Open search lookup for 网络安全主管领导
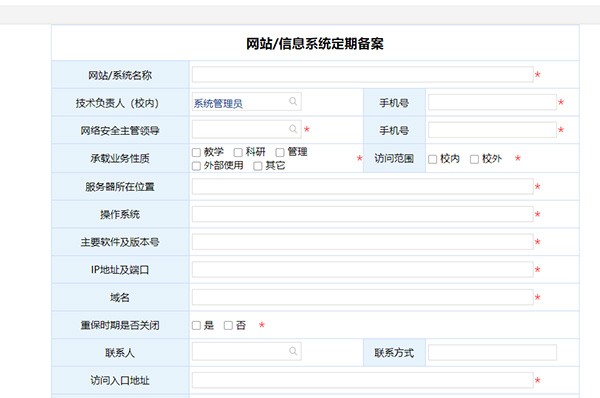 pos(293,129)
